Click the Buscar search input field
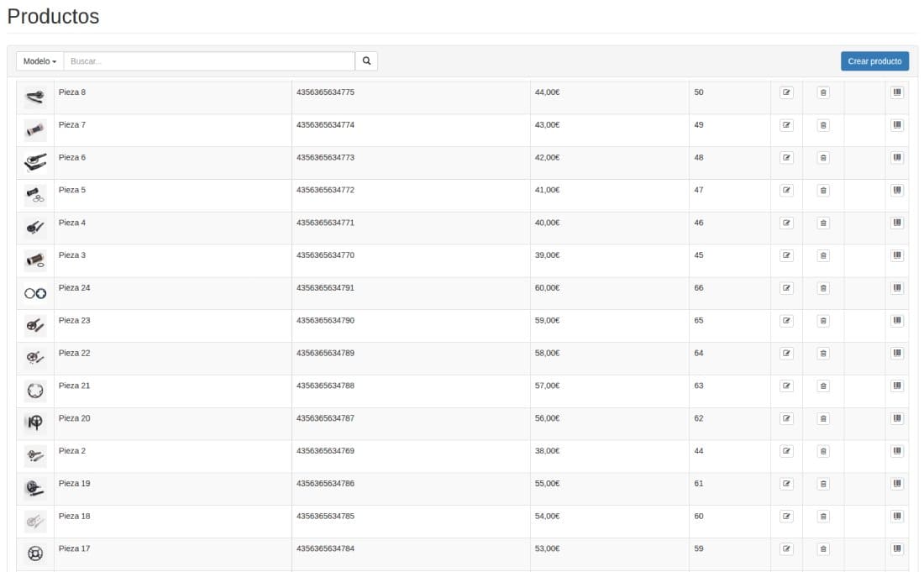This screenshot has height=572, width=924. pyautogui.click(x=208, y=61)
